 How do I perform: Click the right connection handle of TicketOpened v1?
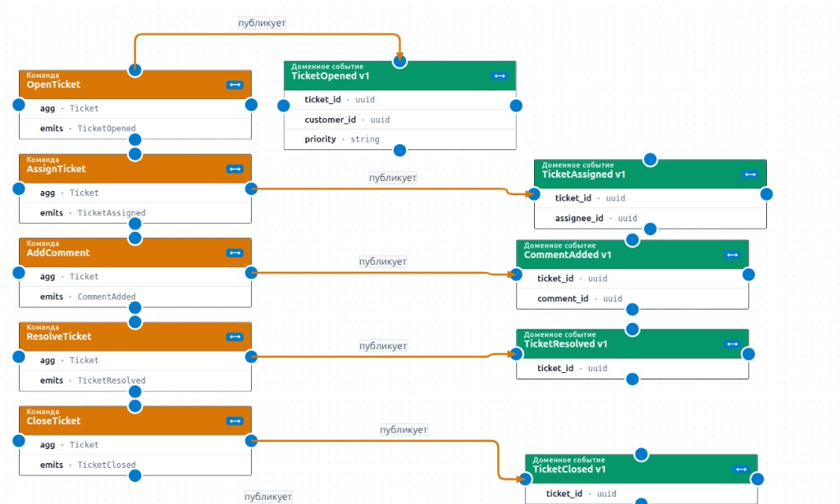tap(516, 106)
